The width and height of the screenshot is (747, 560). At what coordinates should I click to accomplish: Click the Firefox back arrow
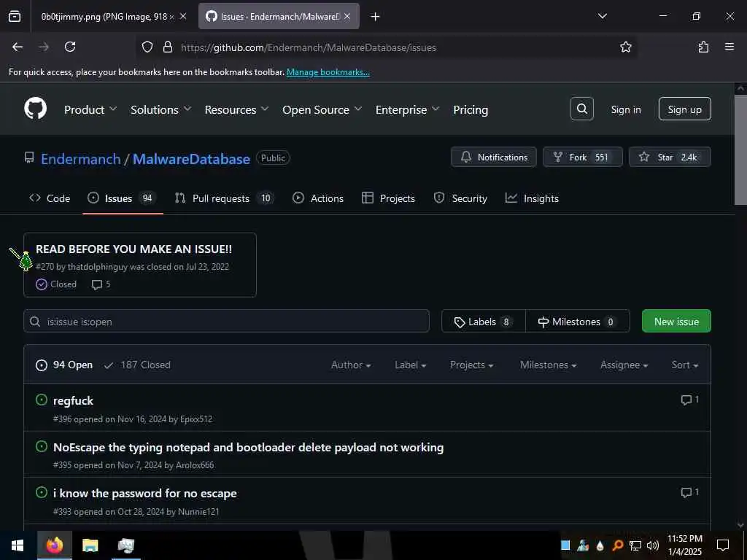[18, 47]
